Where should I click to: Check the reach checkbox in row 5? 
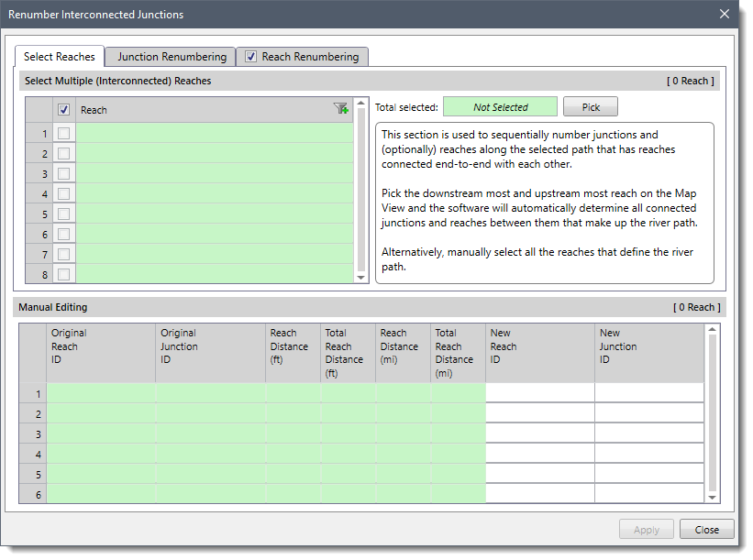pyautogui.click(x=62, y=214)
